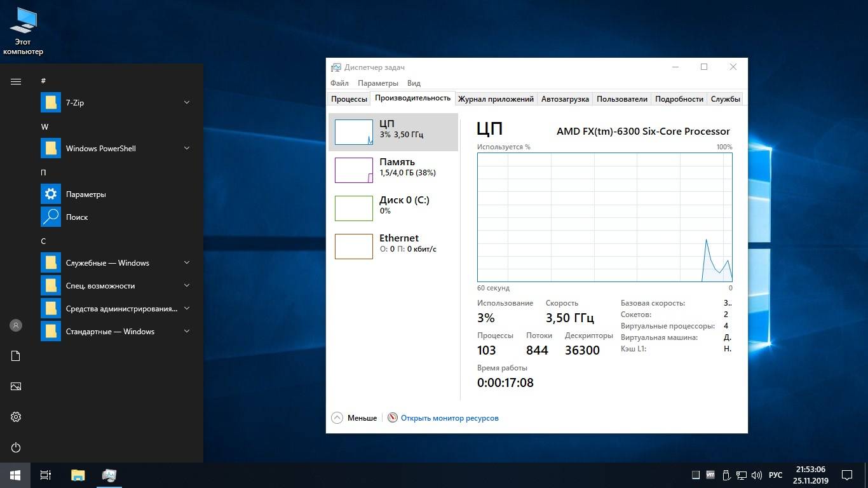Select the ЦП performance item

(x=393, y=132)
